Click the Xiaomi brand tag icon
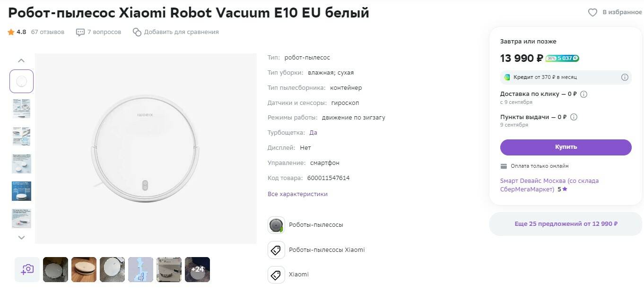644x301 pixels. point(276,274)
